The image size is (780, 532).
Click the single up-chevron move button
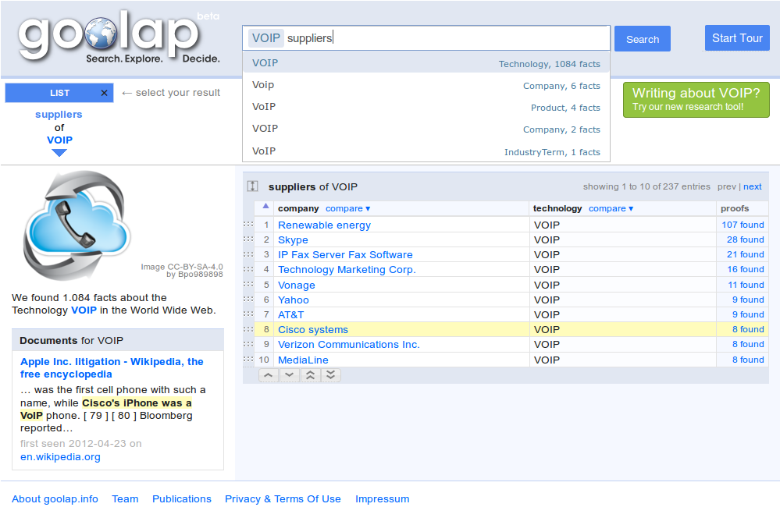(x=268, y=375)
